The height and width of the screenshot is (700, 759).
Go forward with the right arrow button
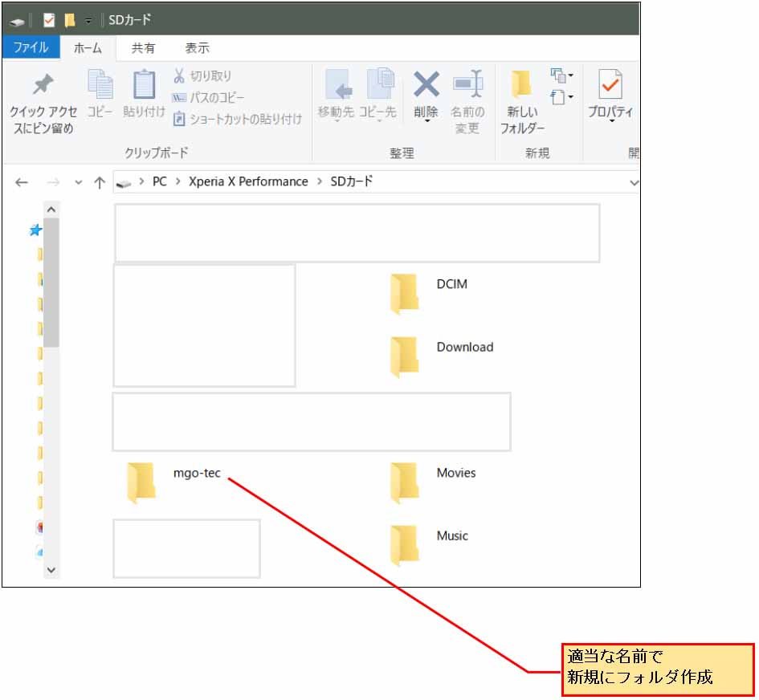point(53,182)
